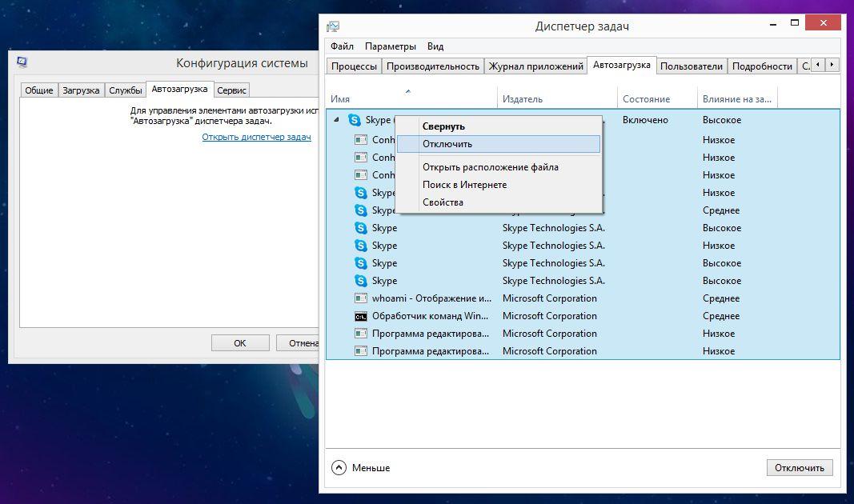Click the Высокое impact in the Включено row
Image resolution: width=854 pixels, height=504 pixels.
pos(722,120)
